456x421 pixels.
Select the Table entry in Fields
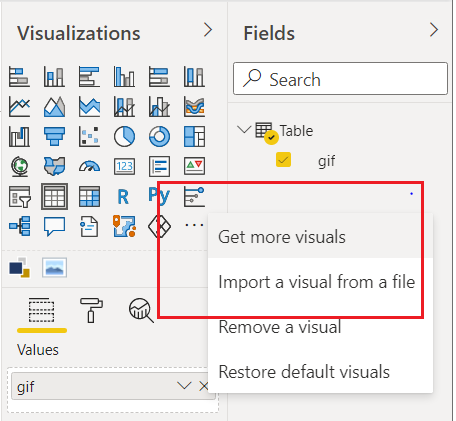click(x=296, y=131)
